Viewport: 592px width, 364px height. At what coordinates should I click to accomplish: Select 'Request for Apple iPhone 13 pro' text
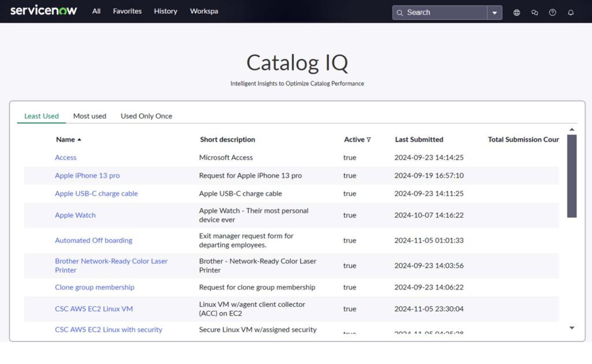250,176
